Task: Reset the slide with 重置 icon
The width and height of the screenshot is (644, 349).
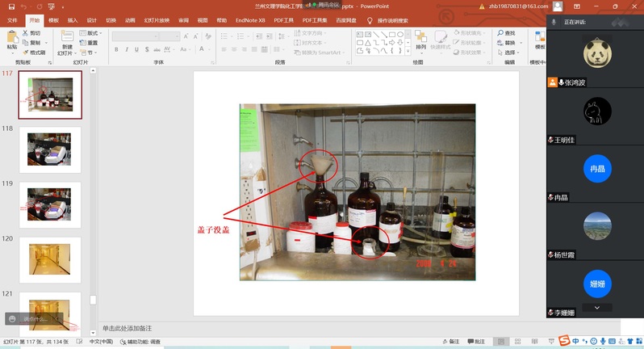Action: tap(89, 42)
